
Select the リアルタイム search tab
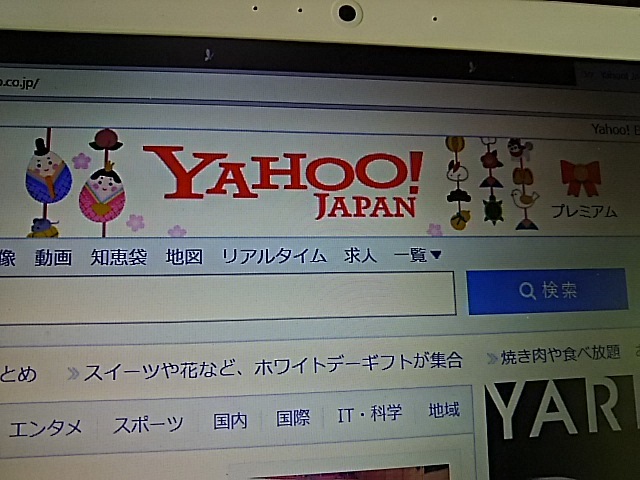pyautogui.click(x=274, y=256)
